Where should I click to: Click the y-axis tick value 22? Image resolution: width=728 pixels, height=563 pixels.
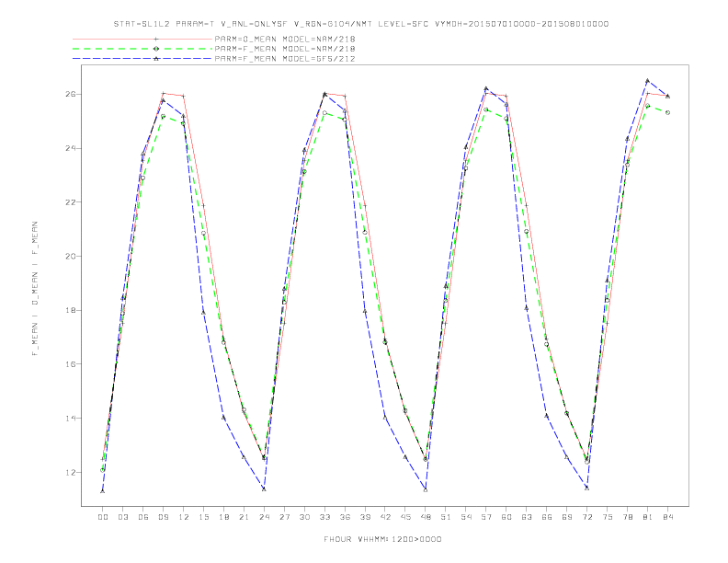coord(71,202)
